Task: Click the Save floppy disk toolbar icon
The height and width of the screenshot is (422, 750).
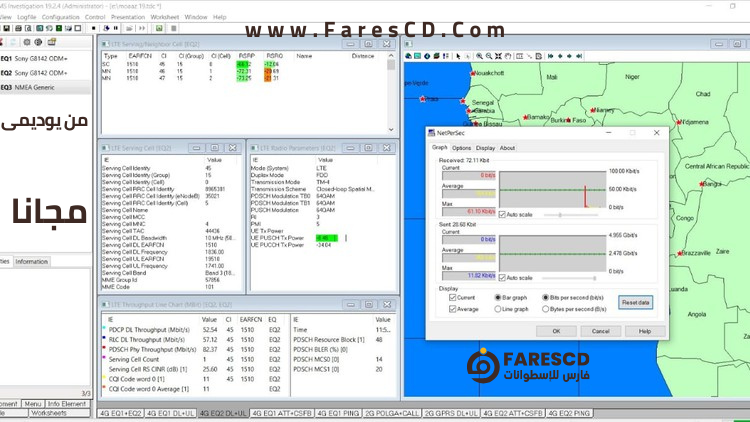Action: (6, 28)
